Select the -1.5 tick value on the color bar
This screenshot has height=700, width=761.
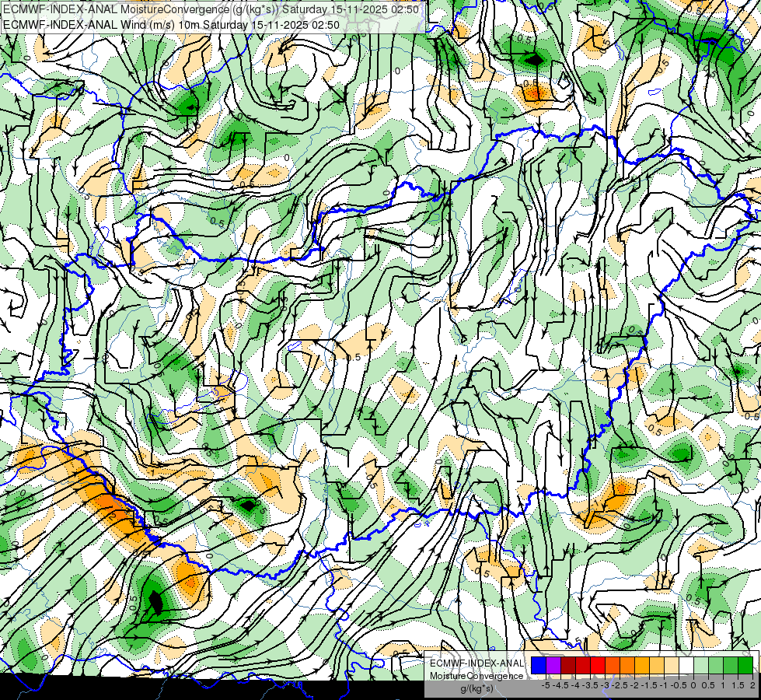649,685
